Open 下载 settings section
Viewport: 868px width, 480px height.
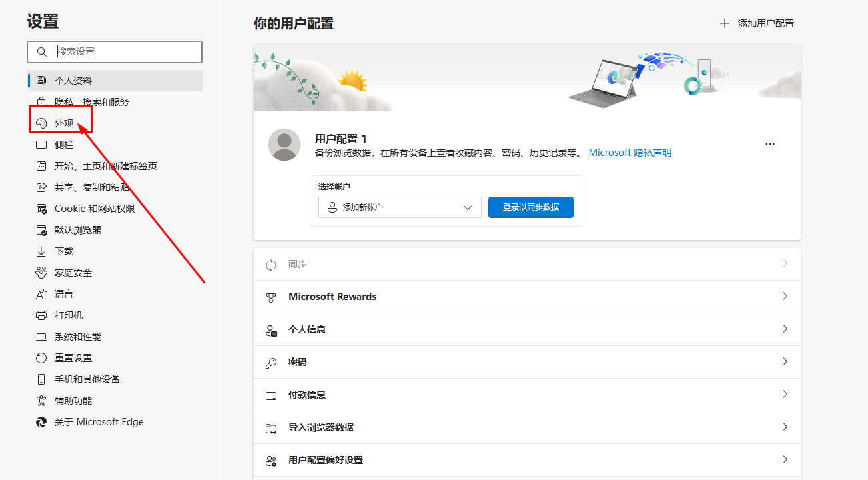pyautogui.click(x=115, y=251)
